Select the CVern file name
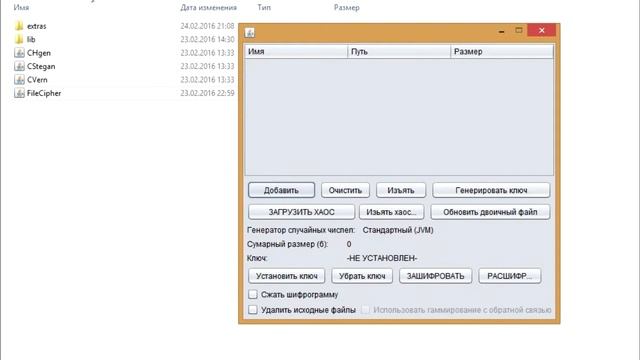The height and width of the screenshot is (360, 640). 37,80
